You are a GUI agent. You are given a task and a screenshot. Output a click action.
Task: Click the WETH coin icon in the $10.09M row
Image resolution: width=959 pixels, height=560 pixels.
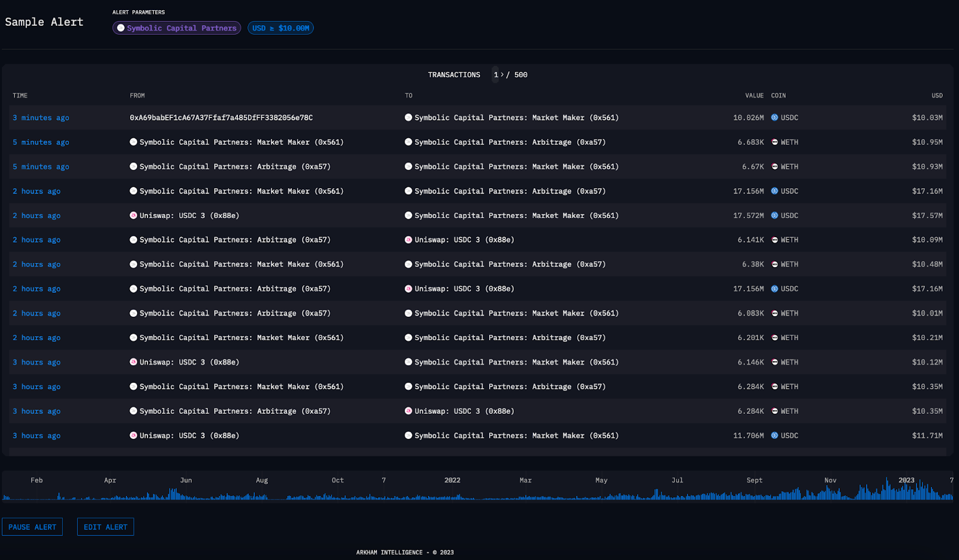coord(774,240)
